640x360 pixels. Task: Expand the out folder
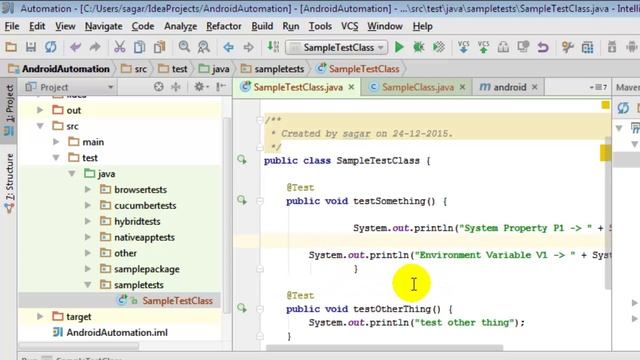(x=40, y=110)
